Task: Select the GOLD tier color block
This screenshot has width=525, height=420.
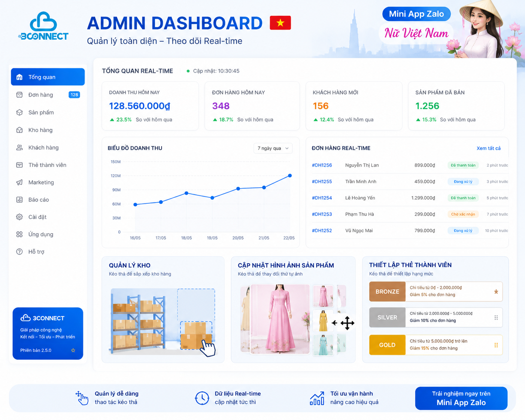Action: pyautogui.click(x=387, y=345)
